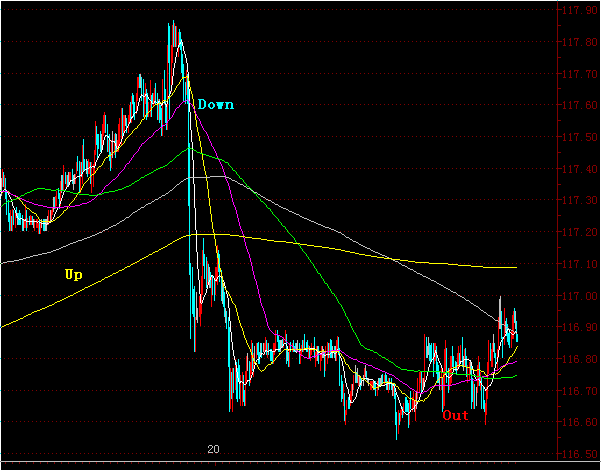Click the 116.80 price axis label
The width and height of the screenshot is (601, 471).
[x=580, y=359]
